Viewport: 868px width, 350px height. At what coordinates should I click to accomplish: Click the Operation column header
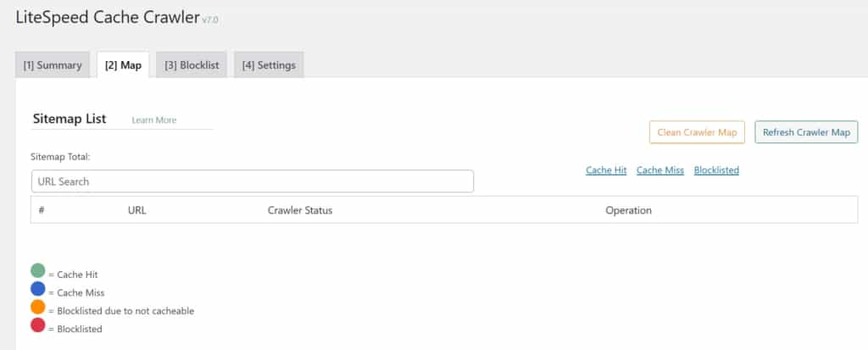628,210
